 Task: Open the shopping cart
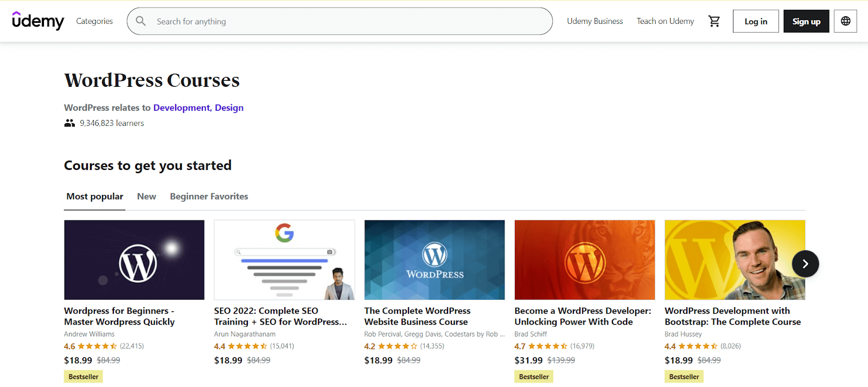coord(714,21)
